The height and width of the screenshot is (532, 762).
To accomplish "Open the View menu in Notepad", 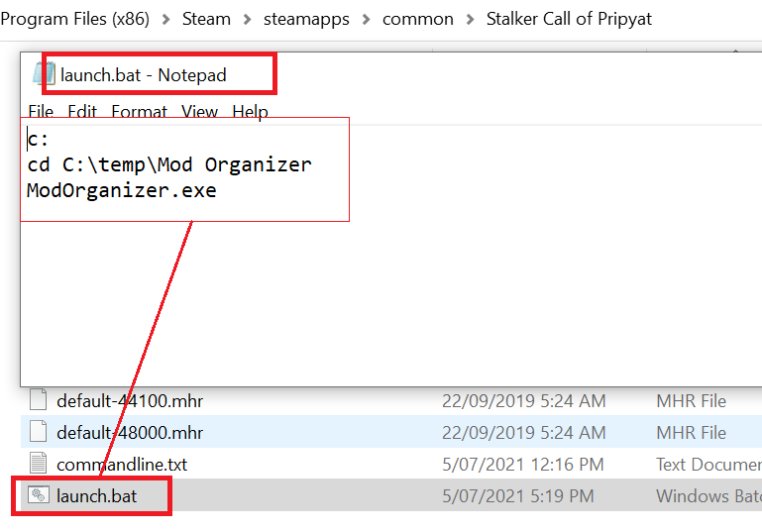I will (199, 112).
